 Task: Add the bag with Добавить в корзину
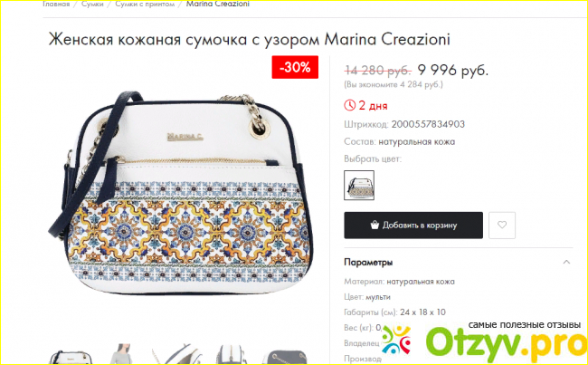point(413,225)
